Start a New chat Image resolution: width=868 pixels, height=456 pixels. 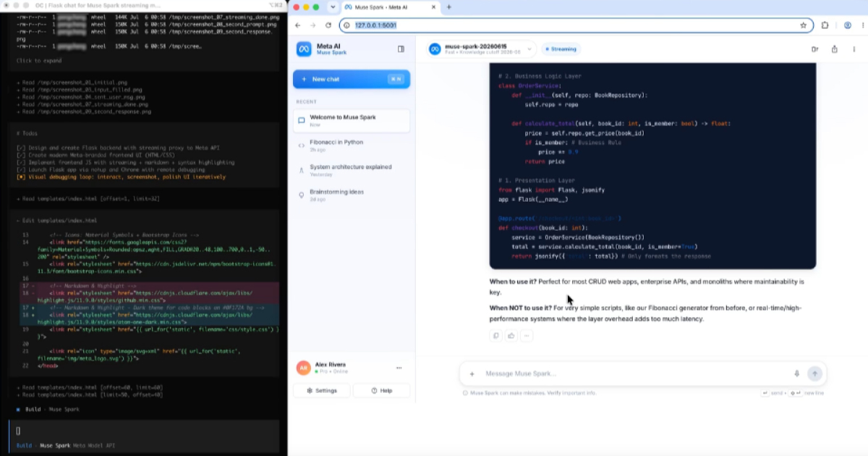(x=351, y=79)
